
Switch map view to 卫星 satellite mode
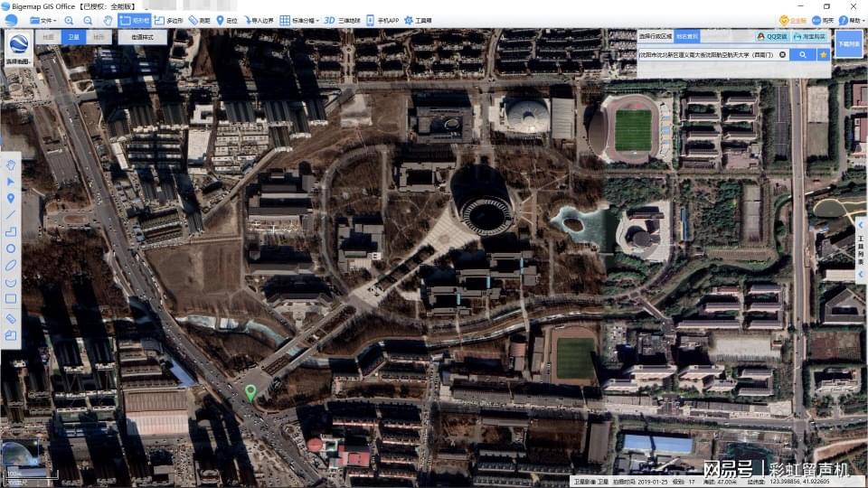tap(73, 37)
